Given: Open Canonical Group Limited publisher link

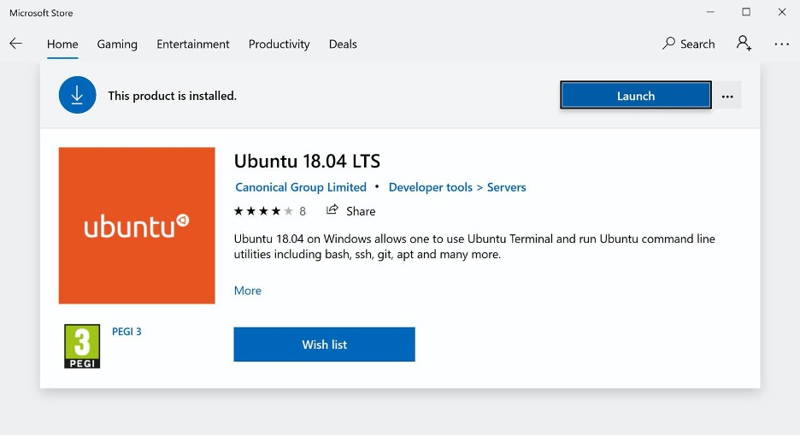Looking at the screenshot, I should pyautogui.click(x=300, y=187).
